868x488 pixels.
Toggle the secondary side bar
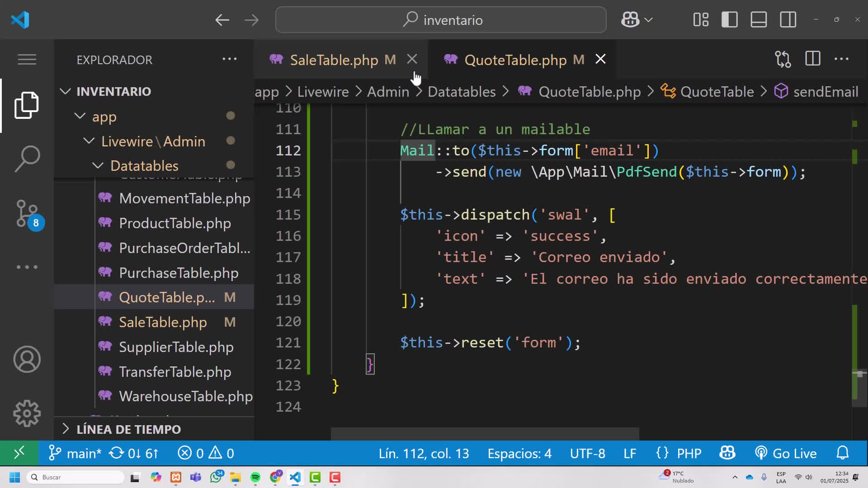(788, 20)
